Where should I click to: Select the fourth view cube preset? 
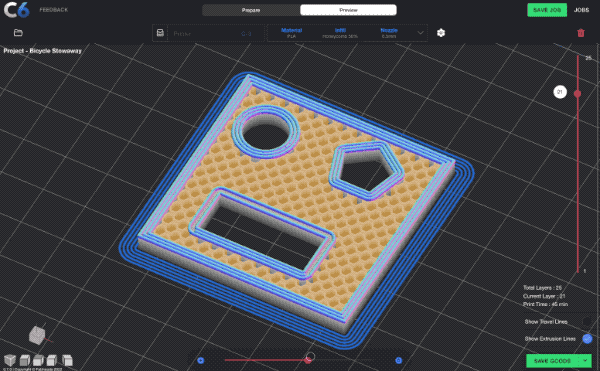pos(52,360)
